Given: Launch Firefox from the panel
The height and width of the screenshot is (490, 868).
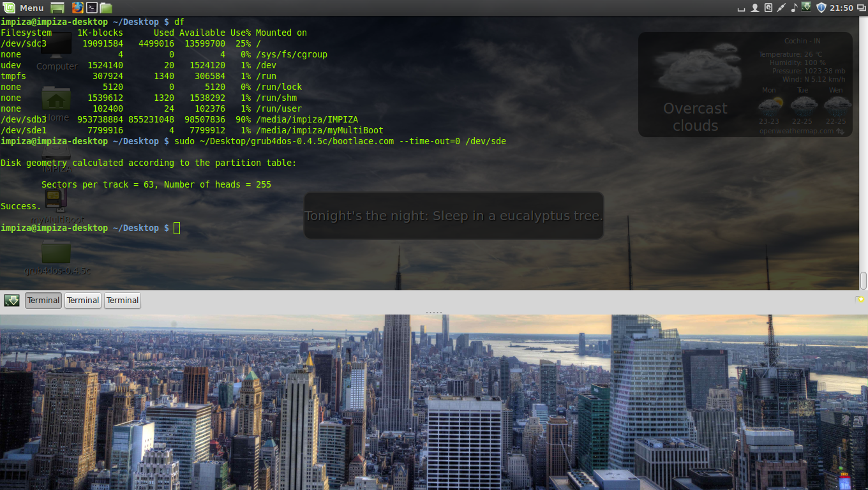Looking at the screenshot, I should tap(77, 8).
